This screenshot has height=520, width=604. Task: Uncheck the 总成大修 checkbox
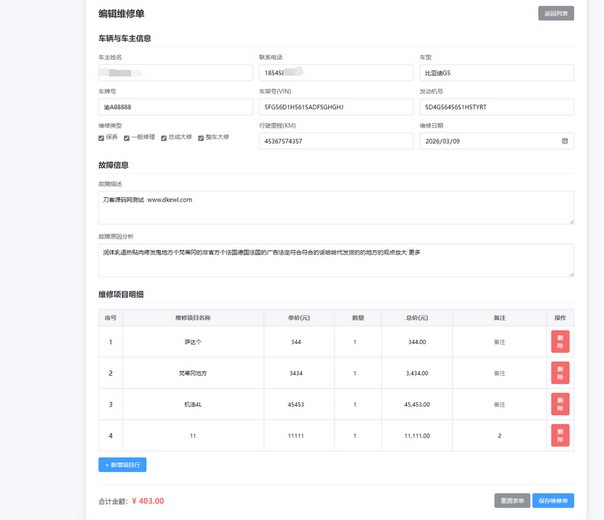coord(165,138)
